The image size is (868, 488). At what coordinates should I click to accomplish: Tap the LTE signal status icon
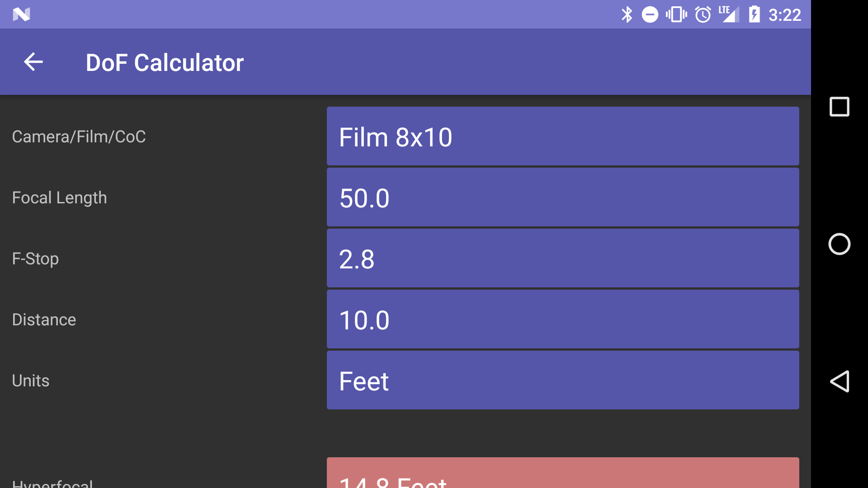pos(728,14)
